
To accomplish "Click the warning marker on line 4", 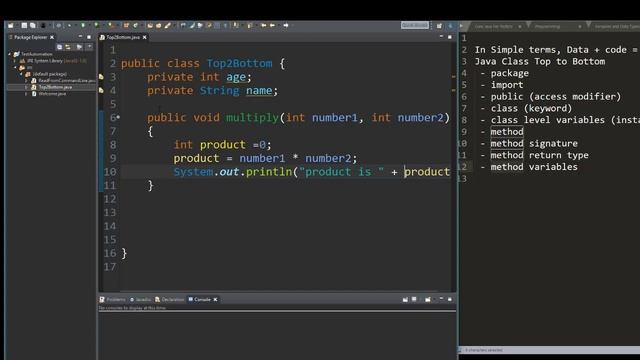I will (x=101, y=90).
